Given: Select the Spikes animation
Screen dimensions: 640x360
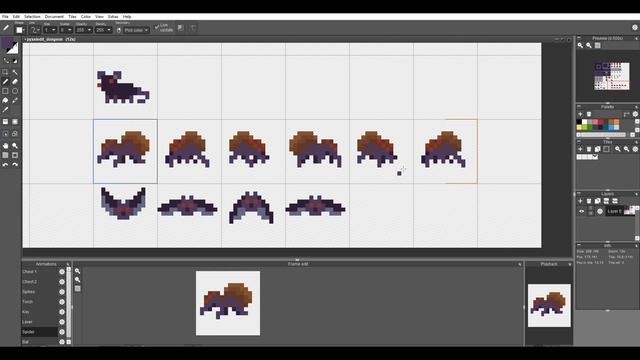Looking at the screenshot, I should pos(40,292).
